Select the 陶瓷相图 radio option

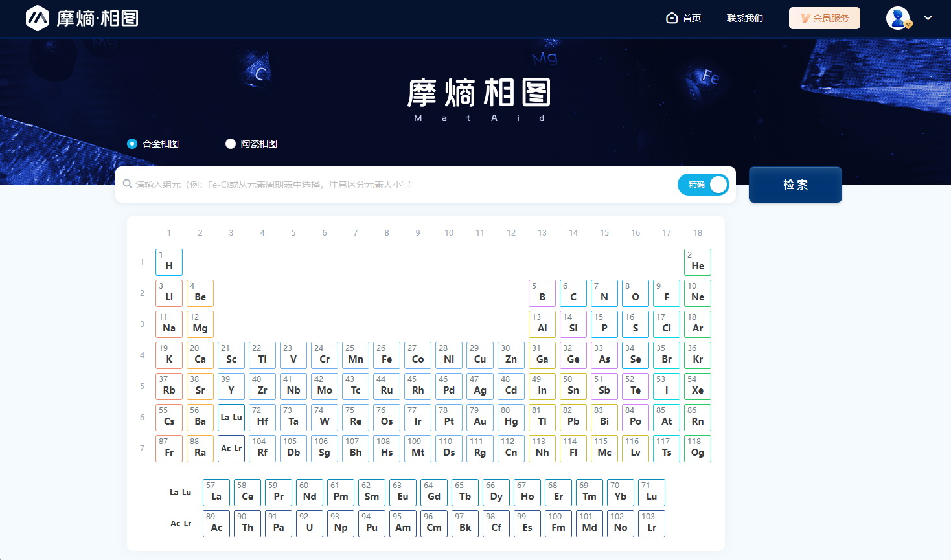coord(231,144)
